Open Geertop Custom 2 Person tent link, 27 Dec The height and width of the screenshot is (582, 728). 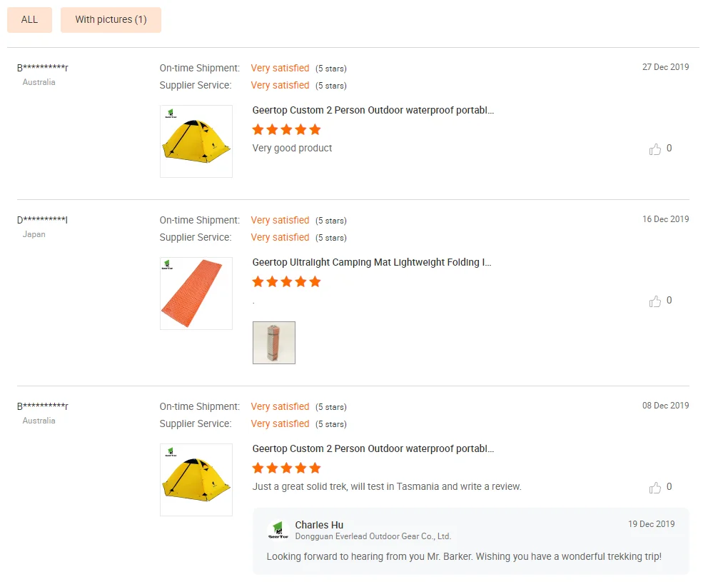pos(373,111)
